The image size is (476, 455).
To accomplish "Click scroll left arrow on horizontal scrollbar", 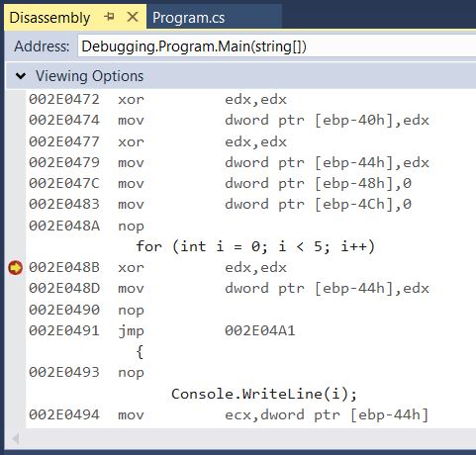I will coord(15,438).
